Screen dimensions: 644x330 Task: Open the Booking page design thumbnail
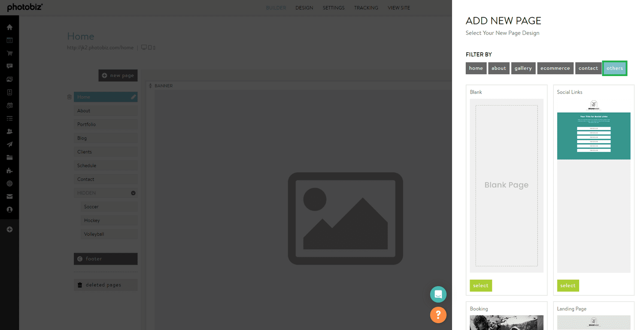coord(507,322)
